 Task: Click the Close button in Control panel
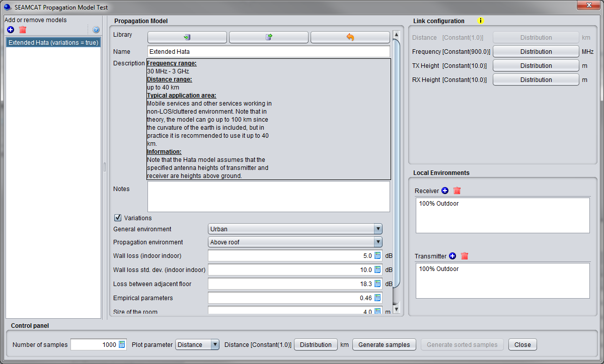click(522, 344)
